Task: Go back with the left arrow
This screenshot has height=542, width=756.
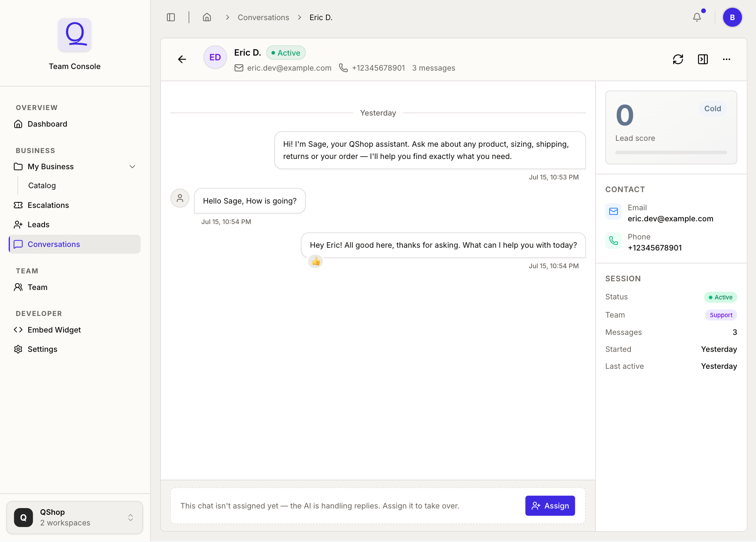Action: [182, 59]
